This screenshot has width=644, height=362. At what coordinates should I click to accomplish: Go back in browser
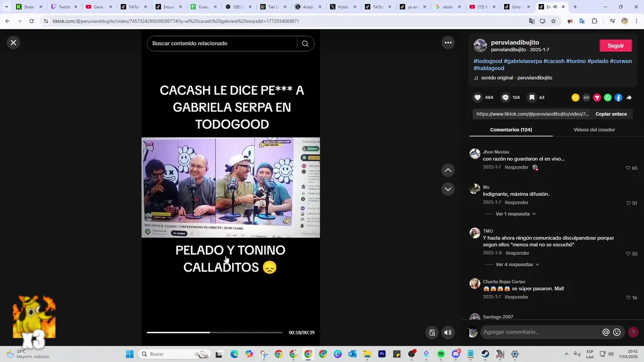pos(7,21)
